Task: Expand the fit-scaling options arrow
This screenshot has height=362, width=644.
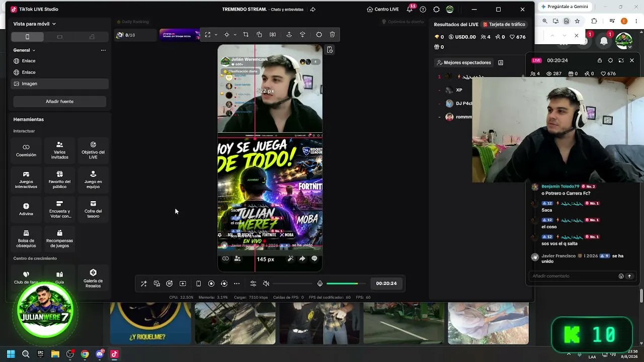Action: click(216, 35)
